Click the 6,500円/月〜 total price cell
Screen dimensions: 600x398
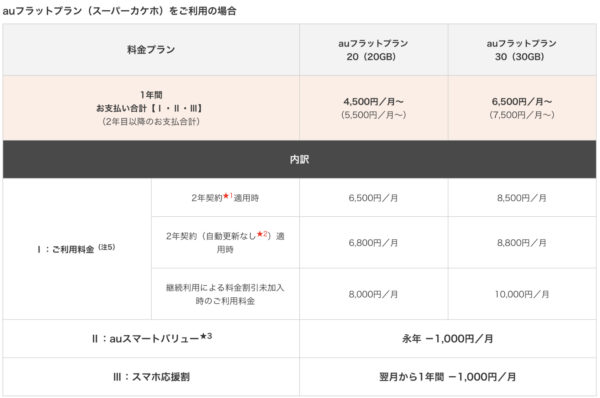point(522,108)
